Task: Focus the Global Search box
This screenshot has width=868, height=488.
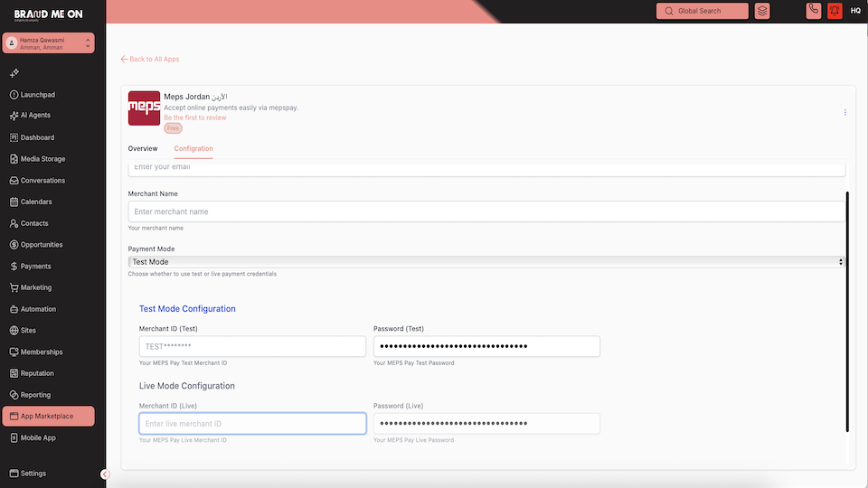Action: [703, 11]
